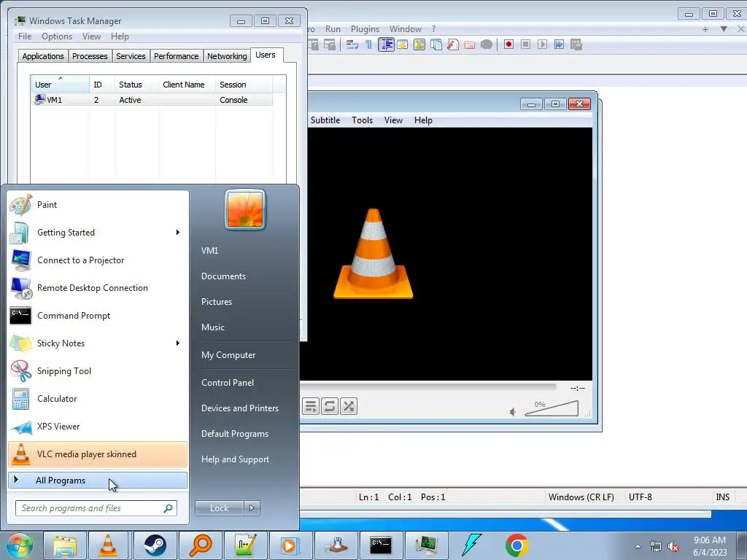Show the Document Map panel icon

coord(419,44)
